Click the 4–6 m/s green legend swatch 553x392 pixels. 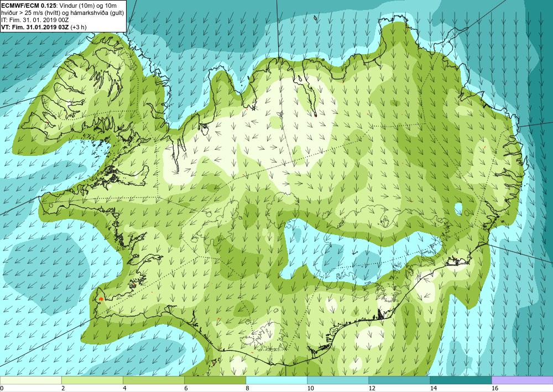(153, 380)
